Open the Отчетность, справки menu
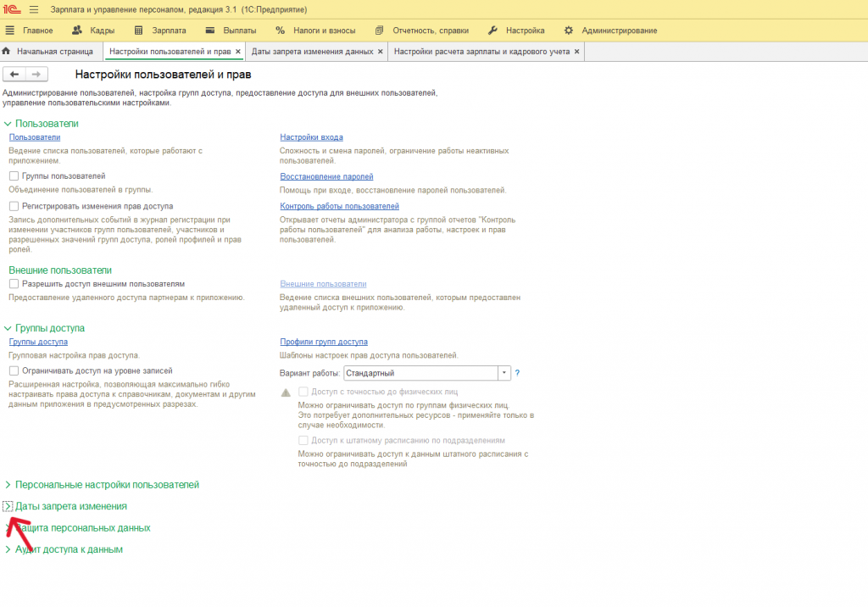 coord(422,31)
